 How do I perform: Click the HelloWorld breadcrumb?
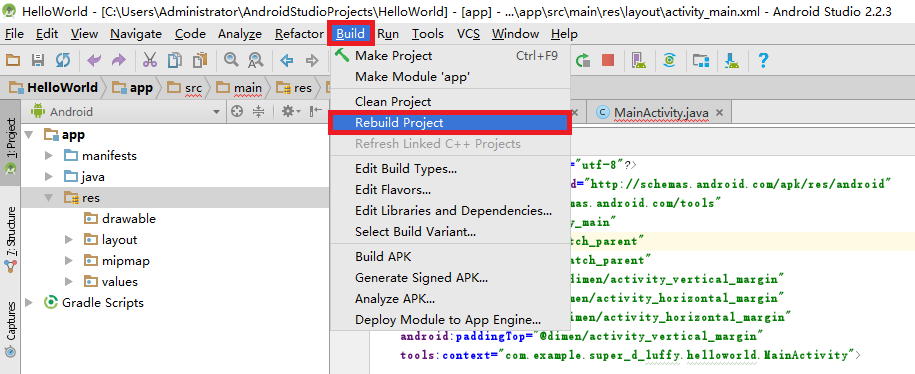(x=54, y=88)
